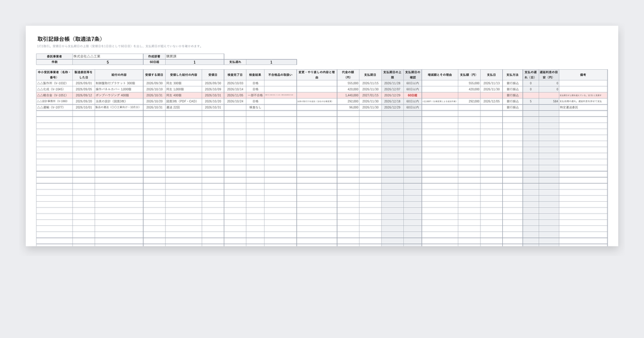Click the 受領する期日 column header

(154, 75)
